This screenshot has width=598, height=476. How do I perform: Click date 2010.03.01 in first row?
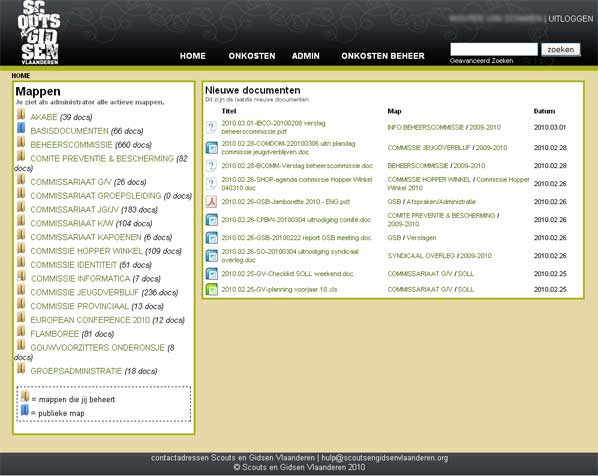[550, 127]
